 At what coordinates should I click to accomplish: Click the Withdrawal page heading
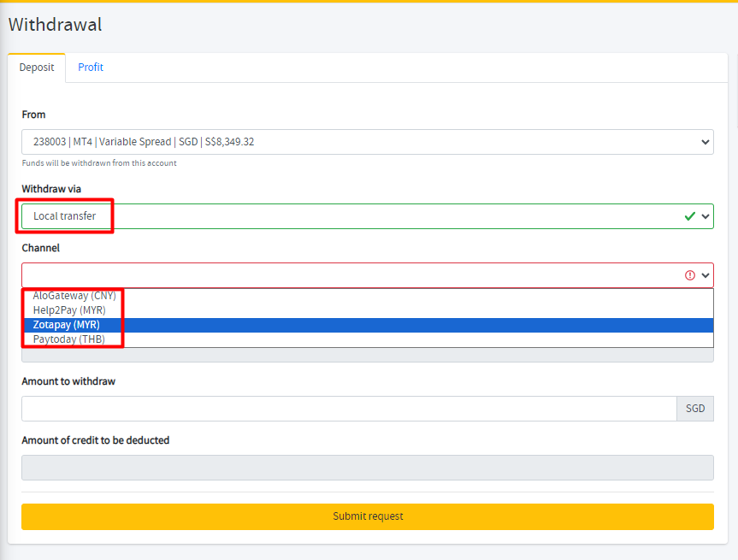(x=55, y=25)
